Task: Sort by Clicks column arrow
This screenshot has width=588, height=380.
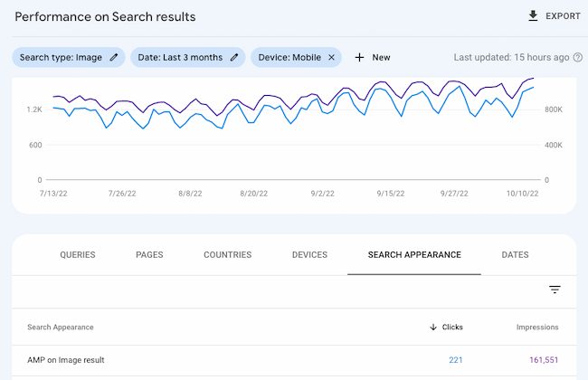Action: (433, 327)
